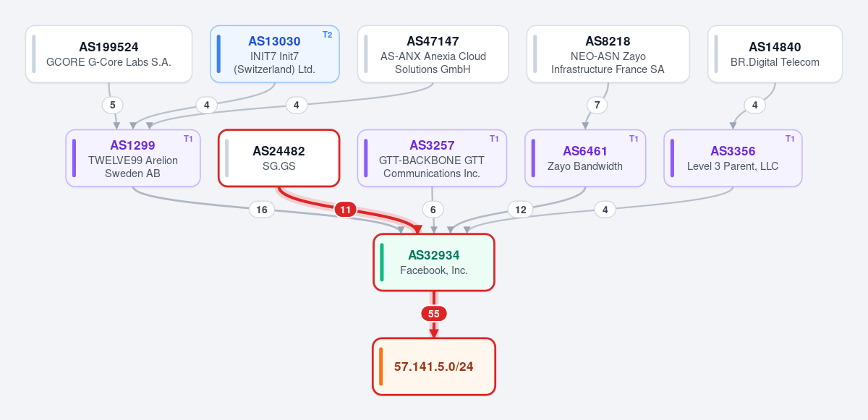Click the T2 tier tag on AS13030

click(327, 35)
